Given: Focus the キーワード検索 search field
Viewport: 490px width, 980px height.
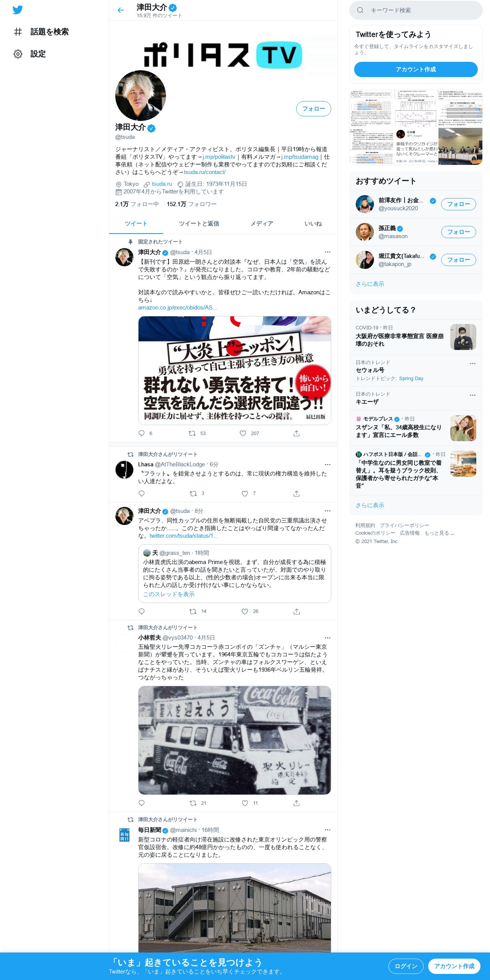Looking at the screenshot, I should [416, 10].
